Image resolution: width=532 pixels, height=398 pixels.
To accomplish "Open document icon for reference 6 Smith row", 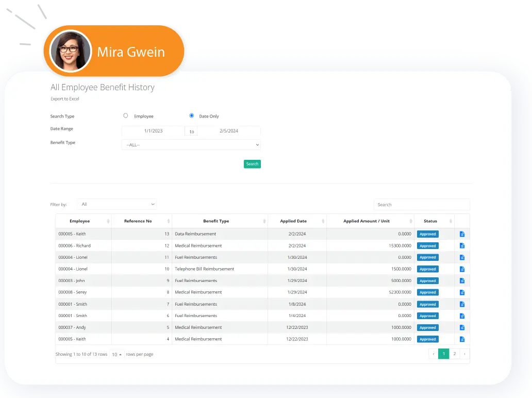I will 462,316.
